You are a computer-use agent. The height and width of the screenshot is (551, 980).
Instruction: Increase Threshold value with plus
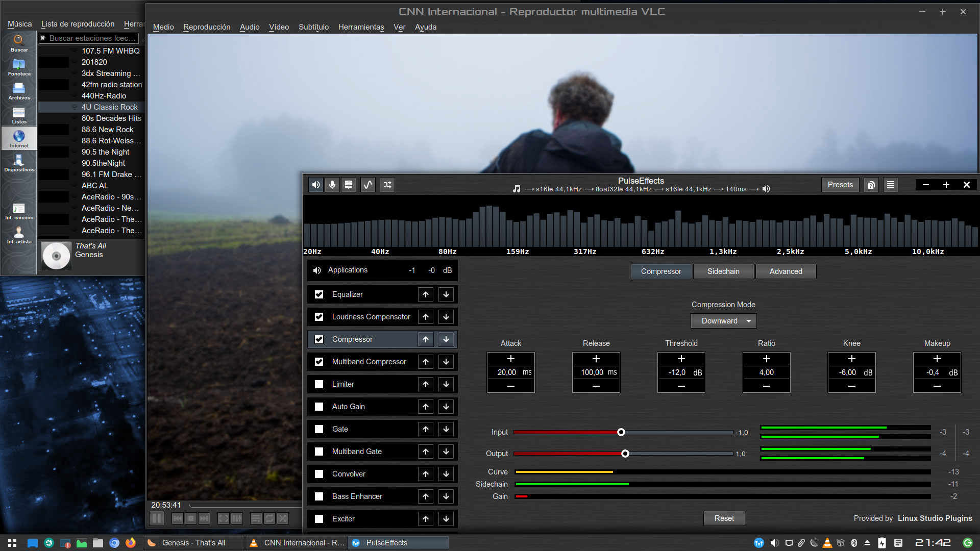tap(681, 359)
